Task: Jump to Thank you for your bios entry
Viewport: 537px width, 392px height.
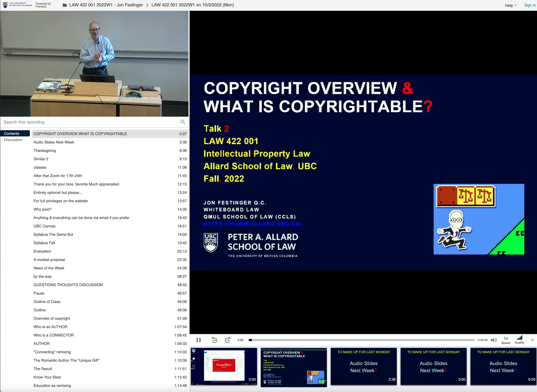Action: coord(110,184)
